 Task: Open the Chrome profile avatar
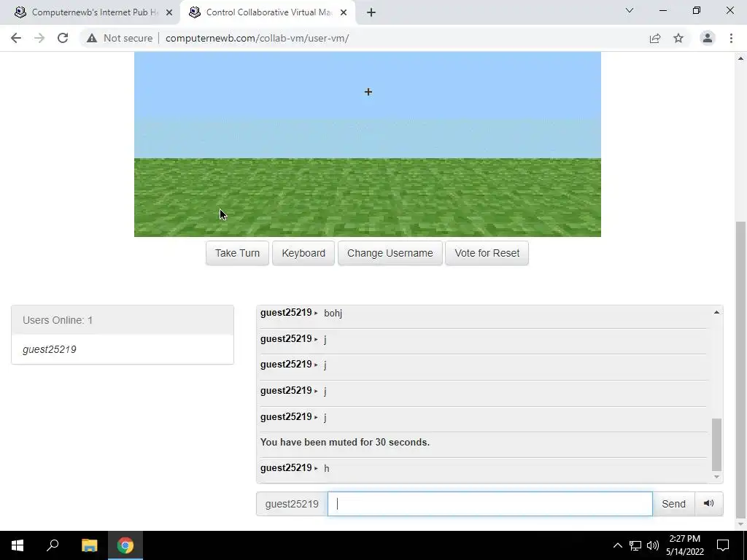[x=708, y=38]
